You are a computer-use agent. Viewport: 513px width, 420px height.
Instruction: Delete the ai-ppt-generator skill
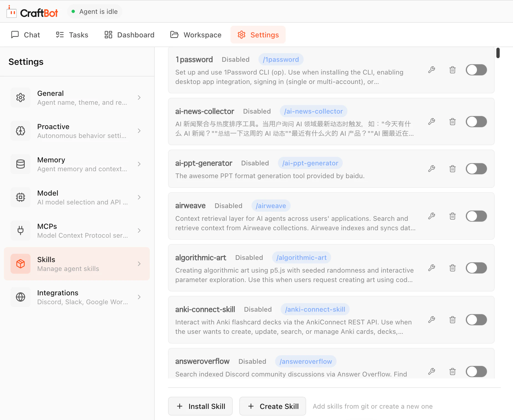tap(453, 169)
